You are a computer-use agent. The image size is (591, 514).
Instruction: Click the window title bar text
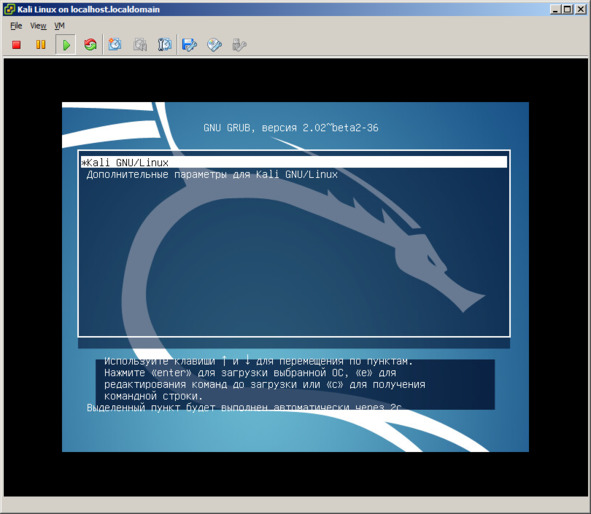tap(89, 9)
